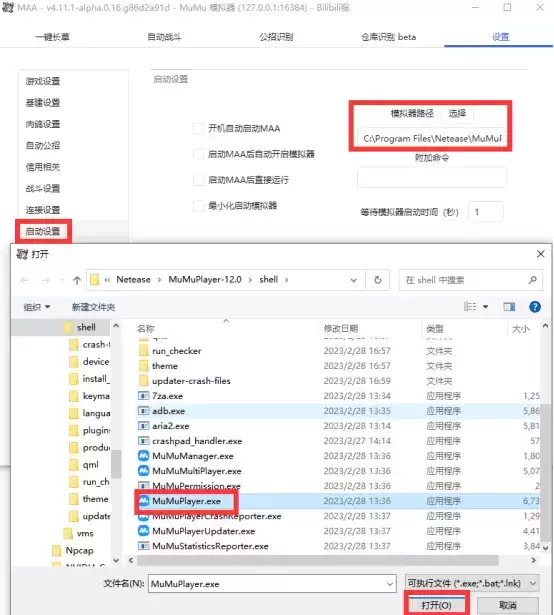Viewport: 554px width, 615px height.
Task: Click the 打开(O) button
Action: (x=436, y=605)
